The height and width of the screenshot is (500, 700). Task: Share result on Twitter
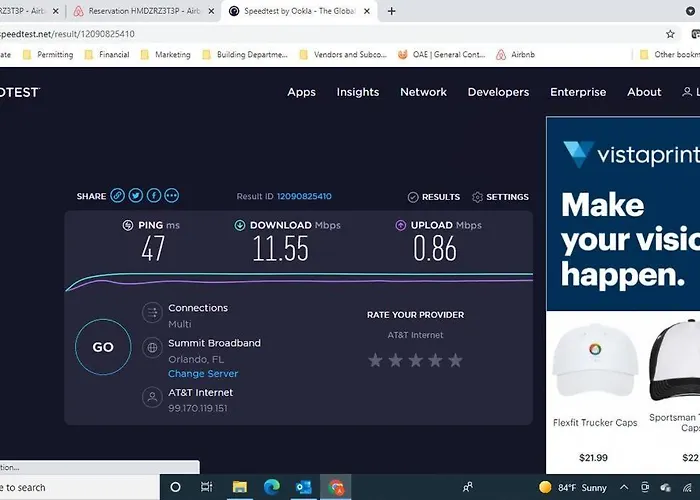click(x=136, y=196)
